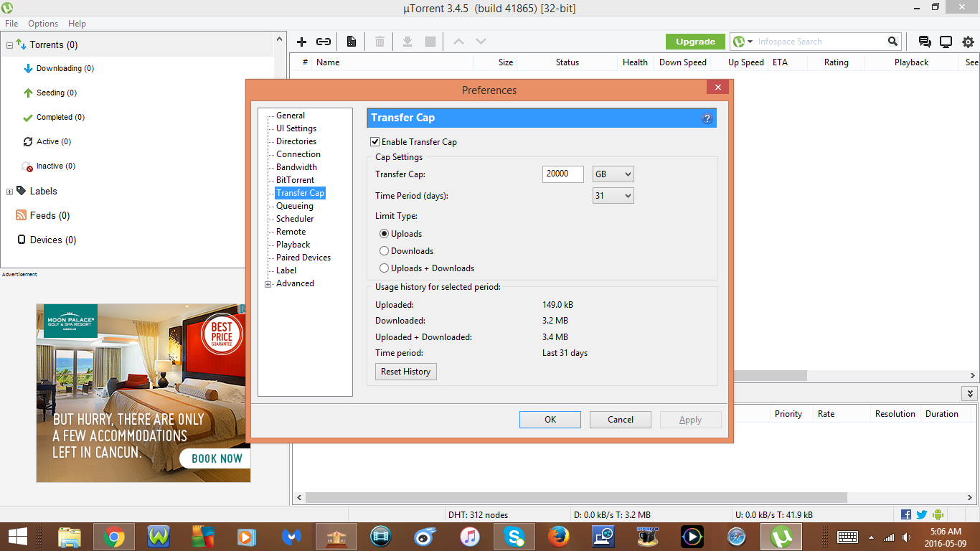Select Scheduler in Preferences tree
This screenshot has height=551, width=980.
coord(295,219)
